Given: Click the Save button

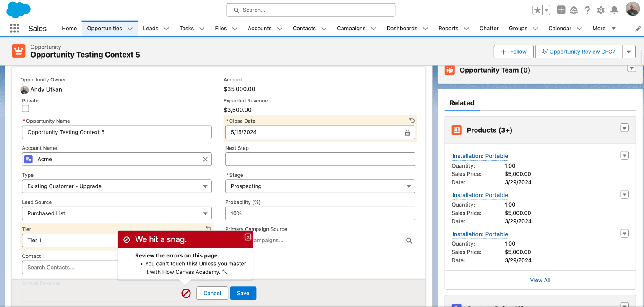Looking at the screenshot, I should (243, 293).
